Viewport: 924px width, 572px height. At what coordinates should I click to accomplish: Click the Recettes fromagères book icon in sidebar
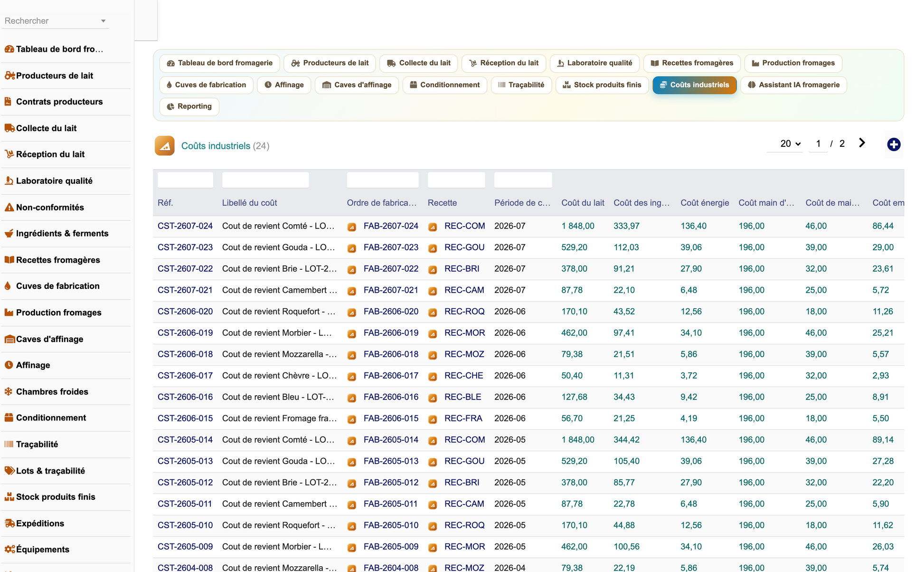(9, 260)
